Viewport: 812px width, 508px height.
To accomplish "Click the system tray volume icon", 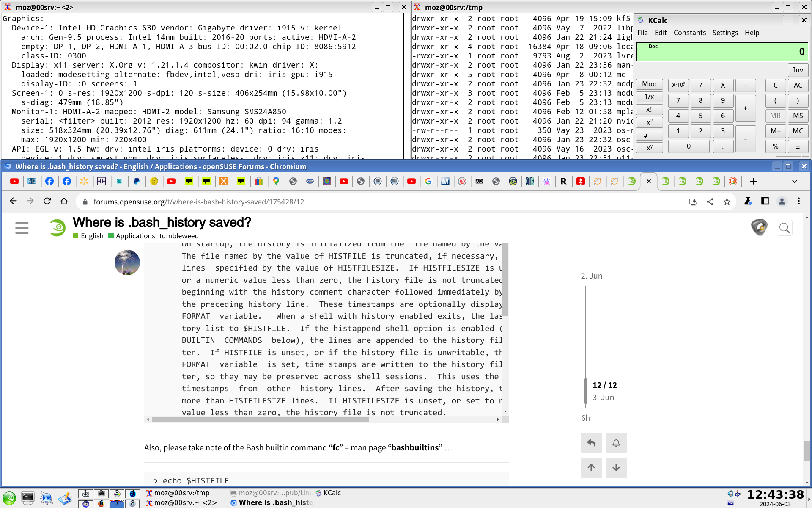I will click(730, 494).
